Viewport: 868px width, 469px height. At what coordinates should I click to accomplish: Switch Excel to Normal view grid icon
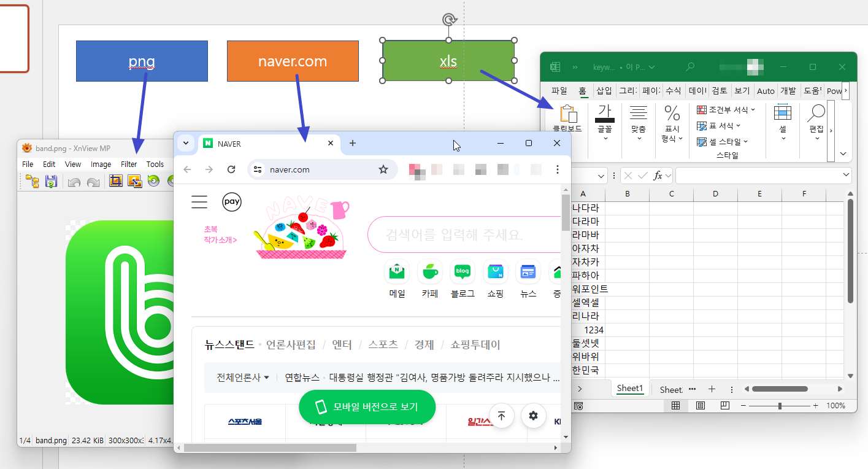point(676,406)
